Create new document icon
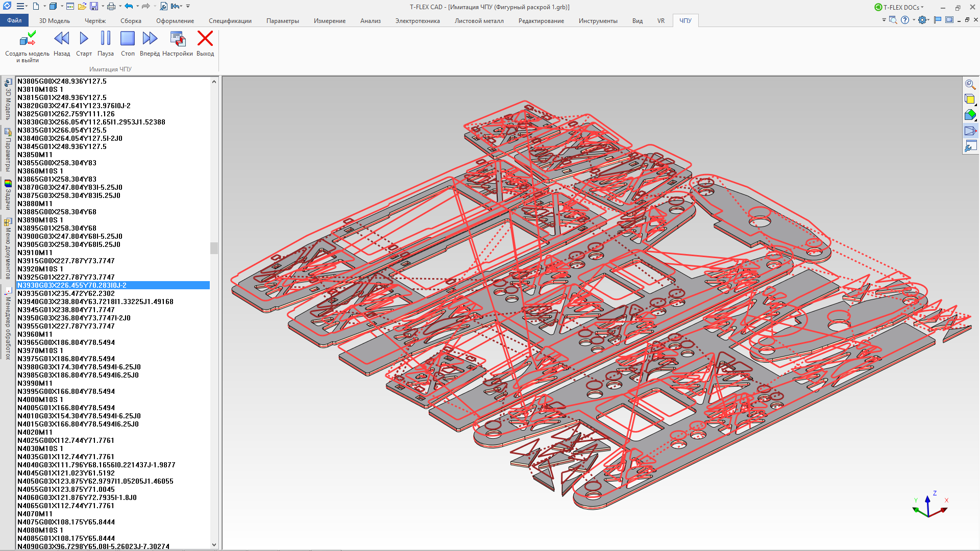Screen dimensions: 980x551 click(x=36, y=6)
